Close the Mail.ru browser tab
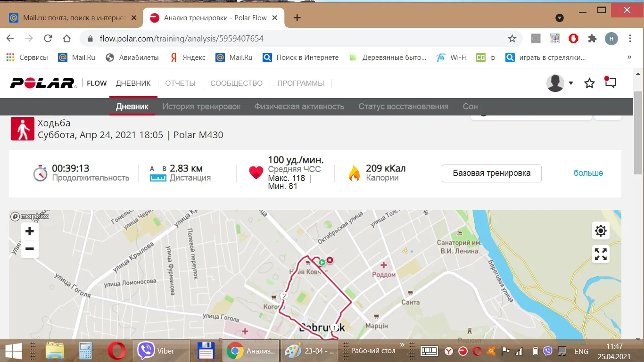644x362 pixels. 134,18
